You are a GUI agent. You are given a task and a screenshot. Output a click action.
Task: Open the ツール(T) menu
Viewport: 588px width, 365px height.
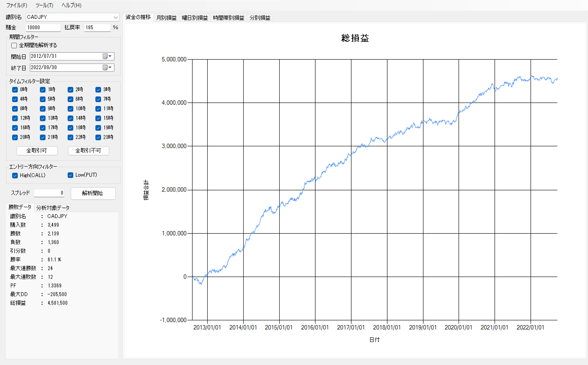44,5
